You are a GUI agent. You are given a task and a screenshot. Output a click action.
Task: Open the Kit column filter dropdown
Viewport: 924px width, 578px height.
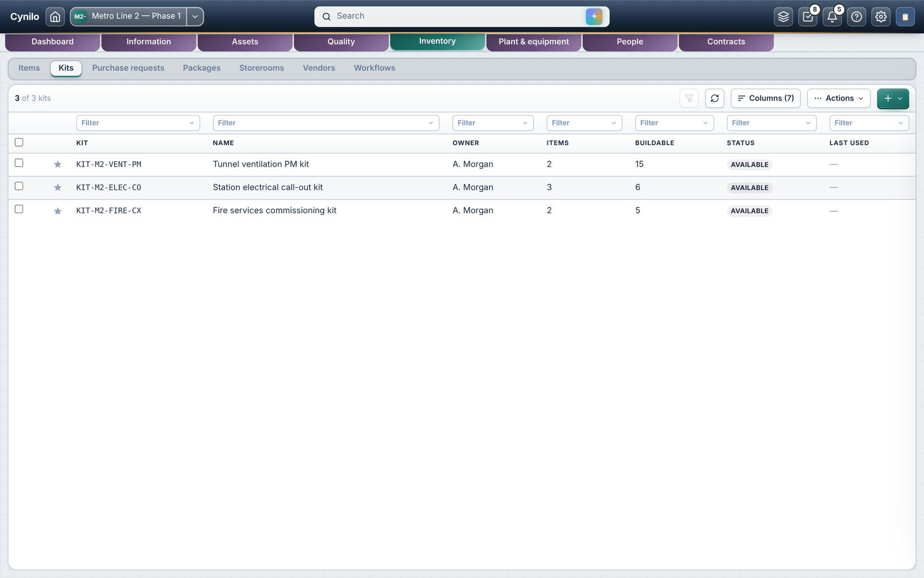pos(138,123)
